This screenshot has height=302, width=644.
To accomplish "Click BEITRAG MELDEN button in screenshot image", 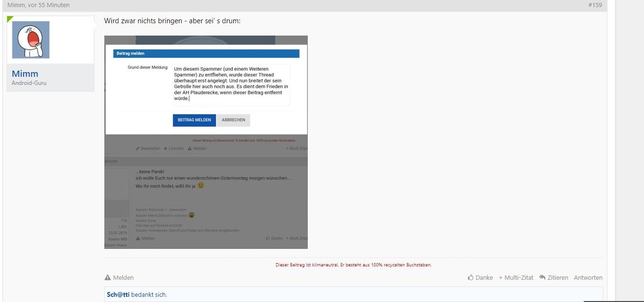I will click(194, 120).
